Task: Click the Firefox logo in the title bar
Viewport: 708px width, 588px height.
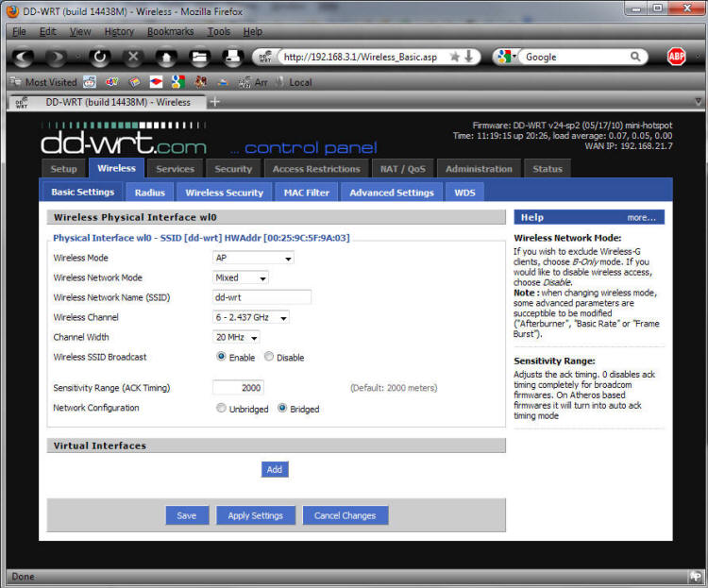Action: pos(13,10)
